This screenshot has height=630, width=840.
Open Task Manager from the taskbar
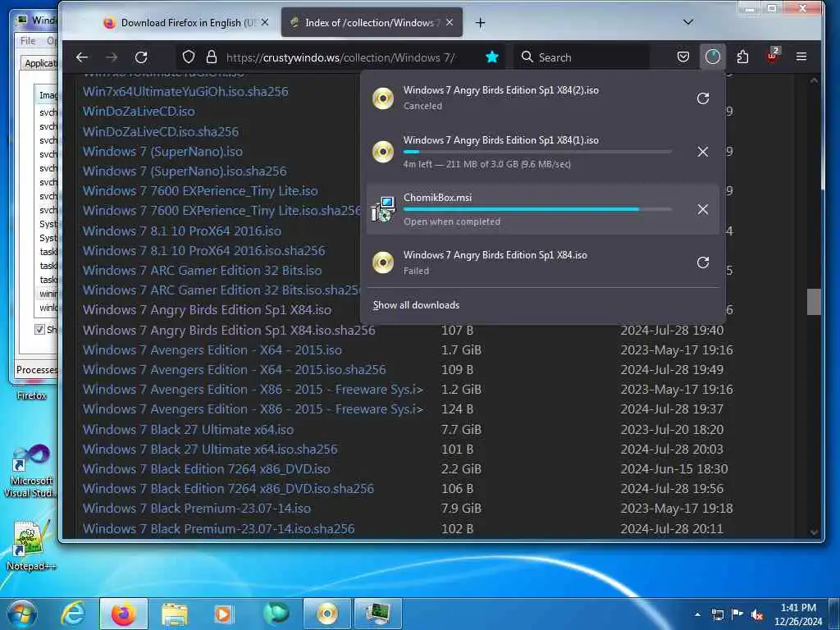pos(378,614)
